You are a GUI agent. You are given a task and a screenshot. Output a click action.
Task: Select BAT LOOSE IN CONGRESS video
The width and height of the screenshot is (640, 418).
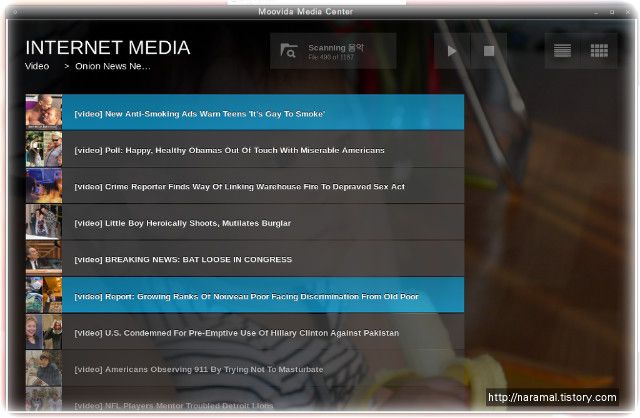pos(263,259)
